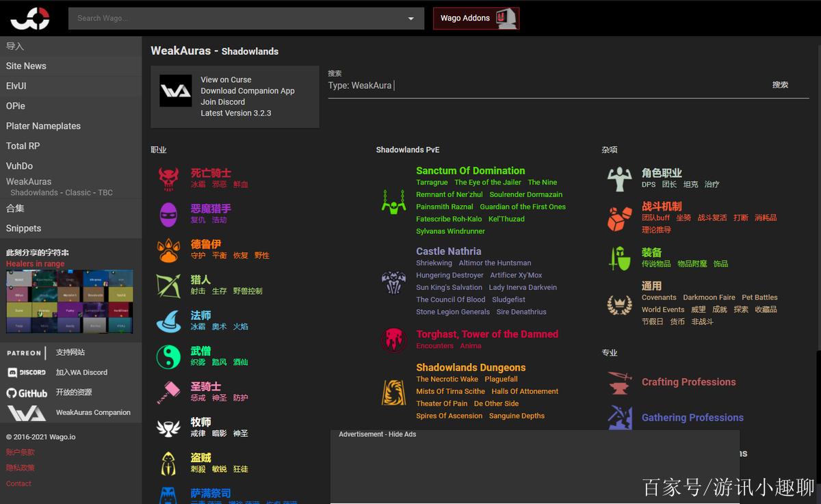Click the Druid paw print icon
The image size is (821, 504).
(x=168, y=250)
